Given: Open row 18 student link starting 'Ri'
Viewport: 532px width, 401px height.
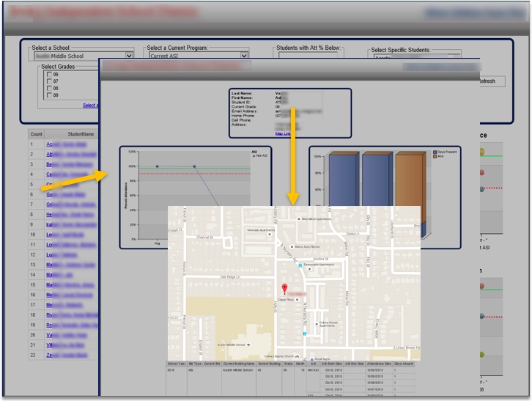Looking at the screenshot, I should [73, 315].
